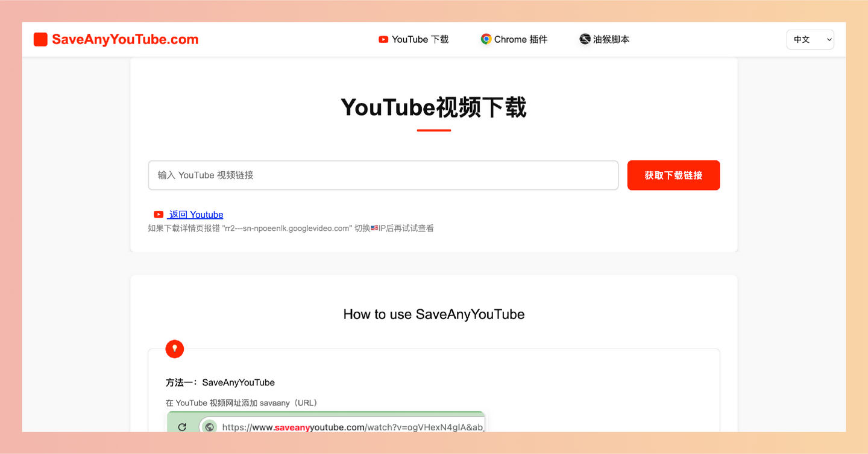
Task: Click the YouTube icon in navigation bar
Action: 383,39
